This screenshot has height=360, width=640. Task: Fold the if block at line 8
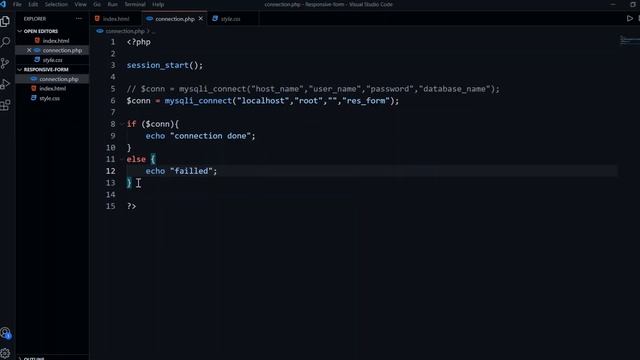122,124
